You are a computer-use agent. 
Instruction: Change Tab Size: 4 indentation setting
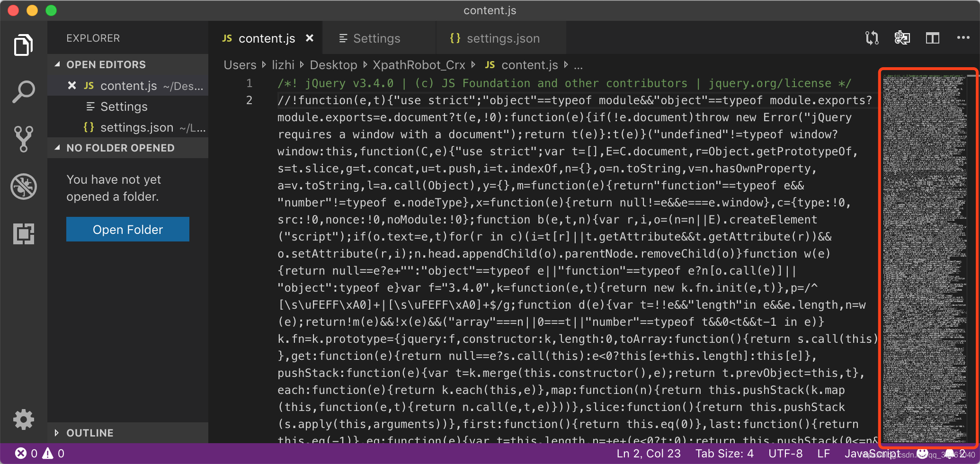(724, 454)
